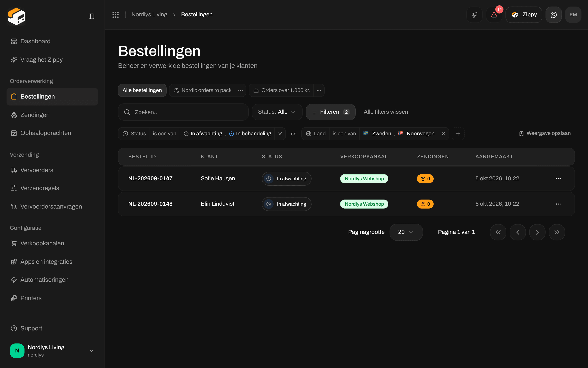Focus the Zoeken search field
The width and height of the screenshot is (588, 368).
(183, 112)
